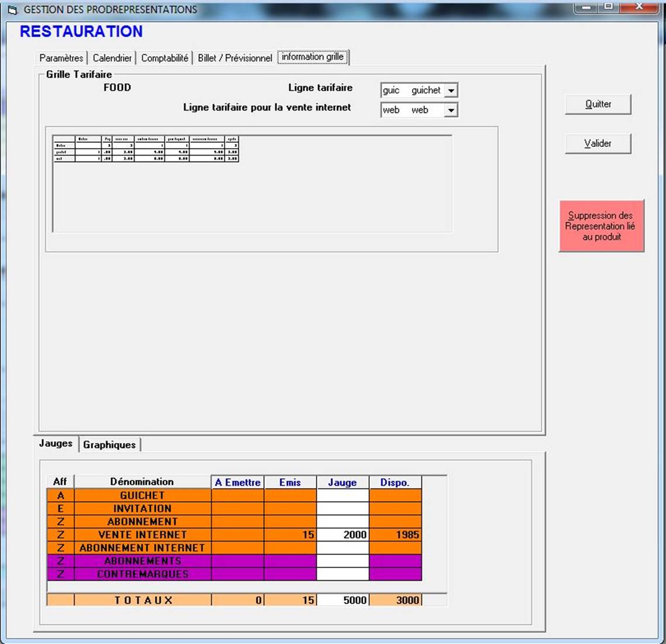Screen dimensions: 666x644
Task: Click the Dispo. column header
Action: pos(395,482)
